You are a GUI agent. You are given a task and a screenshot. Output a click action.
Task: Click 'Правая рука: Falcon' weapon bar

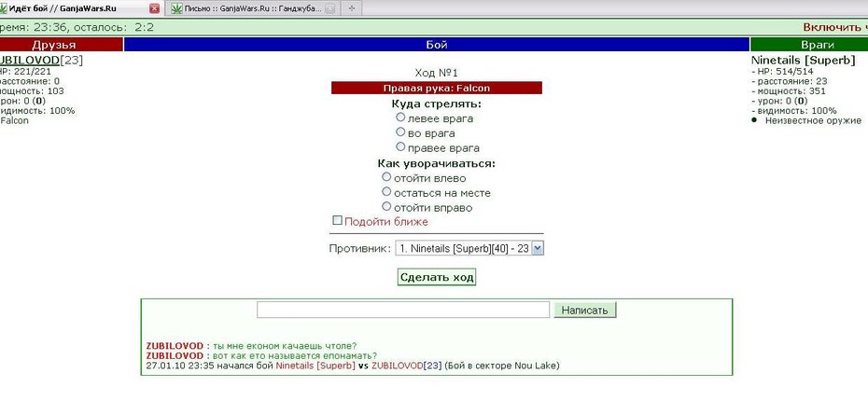pos(437,88)
